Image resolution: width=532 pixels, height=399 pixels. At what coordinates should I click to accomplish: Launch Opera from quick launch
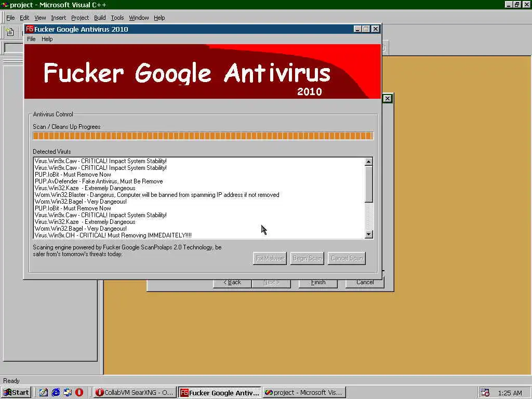(x=79, y=393)
